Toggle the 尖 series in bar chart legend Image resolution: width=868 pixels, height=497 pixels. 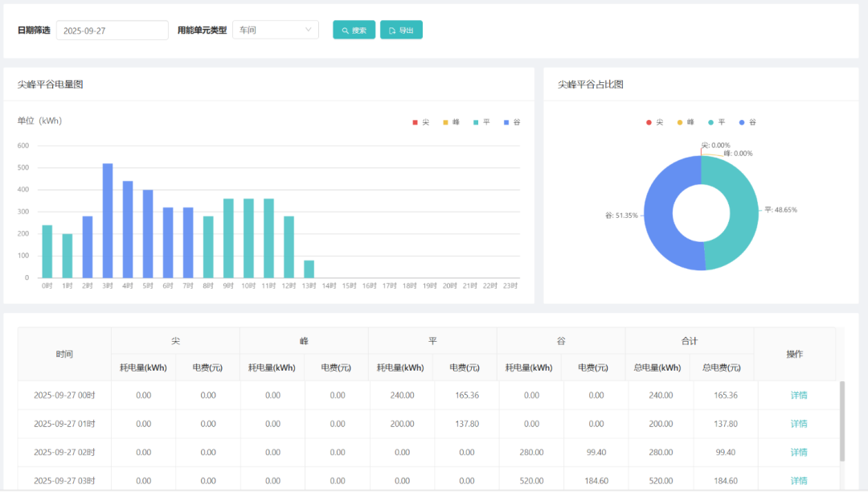coord(421,122)
